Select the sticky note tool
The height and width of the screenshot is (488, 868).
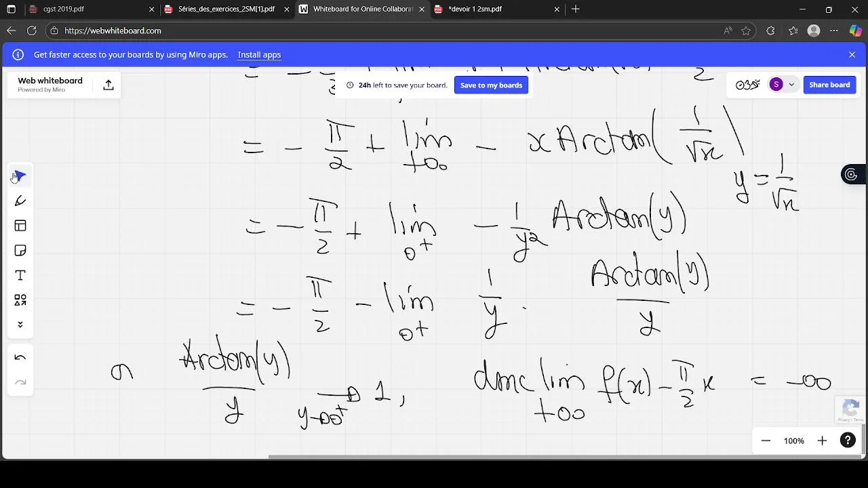pos(20,251)
